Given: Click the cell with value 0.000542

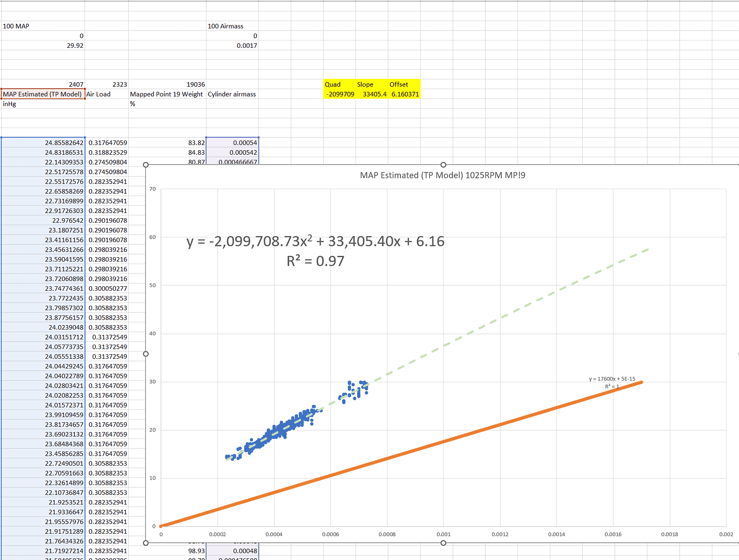Looking at the screenshot, I should point(232,152).
